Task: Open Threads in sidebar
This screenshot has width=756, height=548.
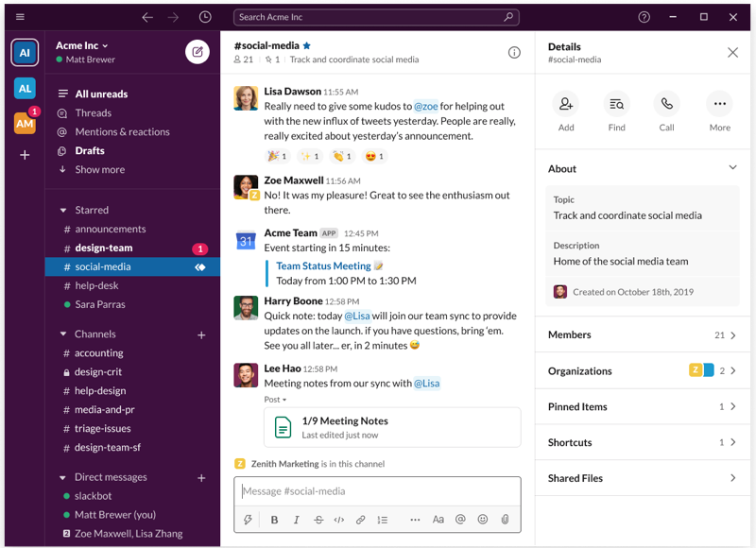Action: (93, 113)
